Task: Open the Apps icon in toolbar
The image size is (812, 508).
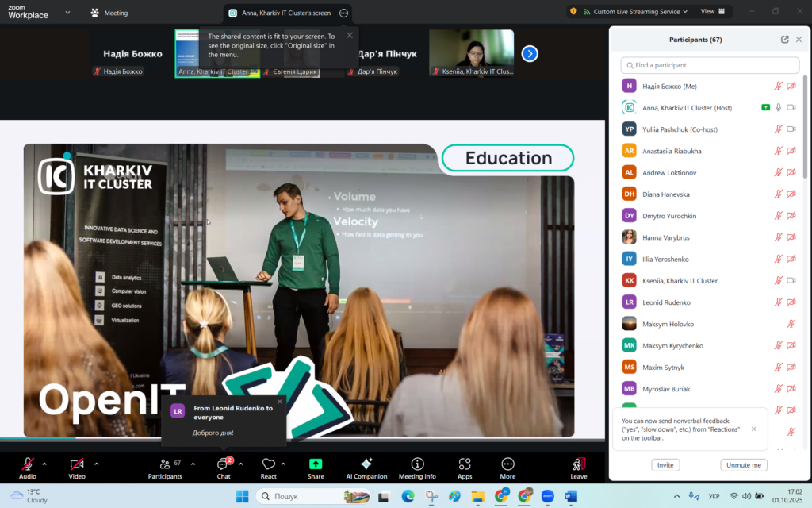Action: point(465,464)
